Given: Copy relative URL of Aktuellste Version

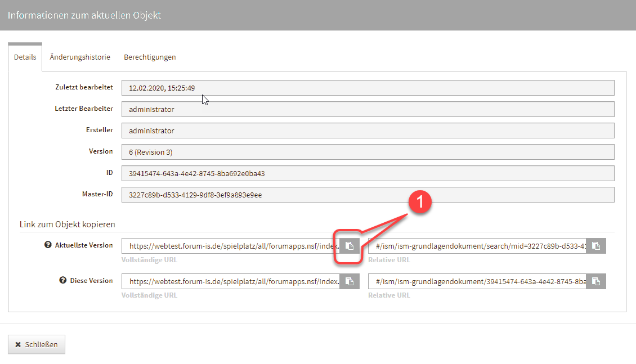Looking at the screenshot, I should tap(595, 246).
